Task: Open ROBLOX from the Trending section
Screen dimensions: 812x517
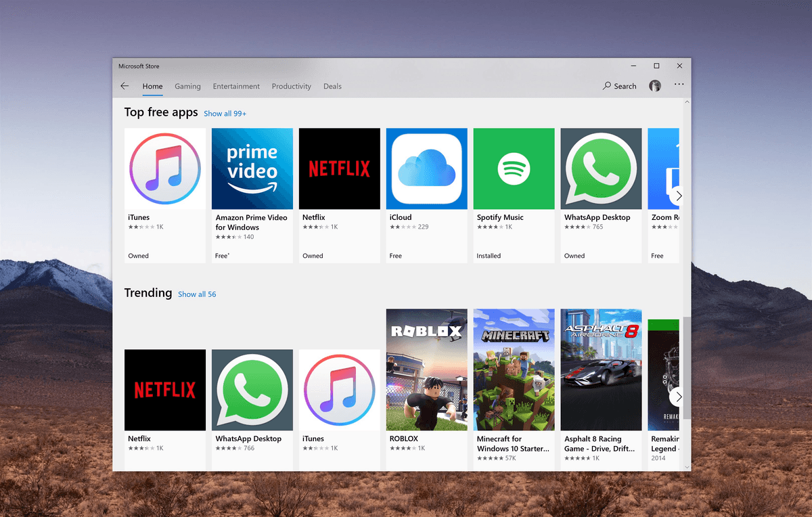Action: 426,369
